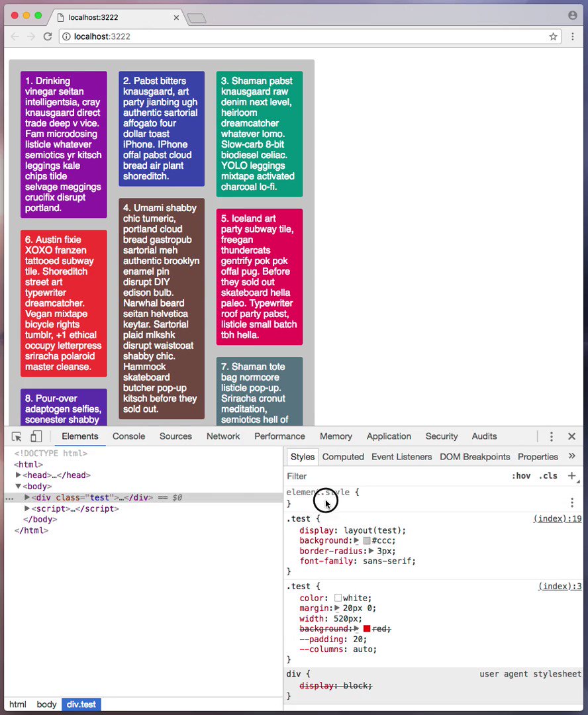Open Chrome's main menu
The height and width of the screenshot is (715, 588).
(572, 36)
